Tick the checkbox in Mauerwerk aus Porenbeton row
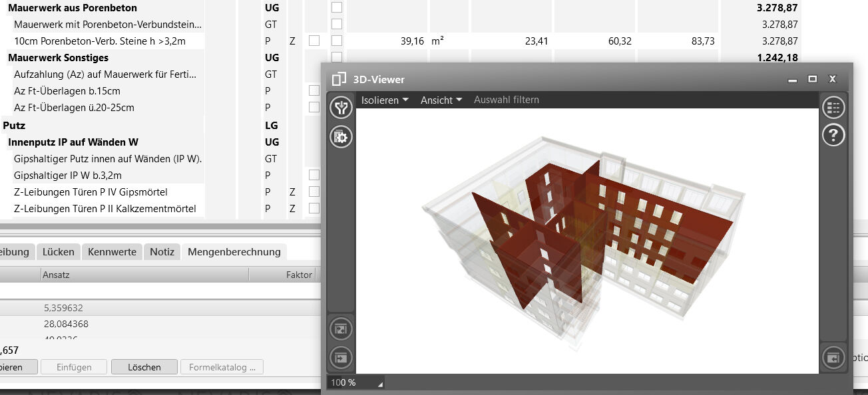This screenshot has height=395, width=868. (x=337, y=8)
